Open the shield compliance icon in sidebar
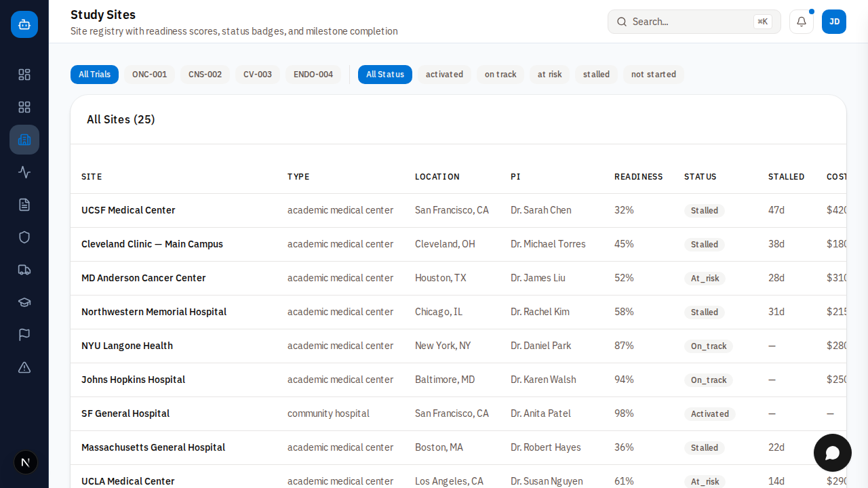Image resolution: width=868 pixels, height=488 pixels. click(x=24, y=237)
